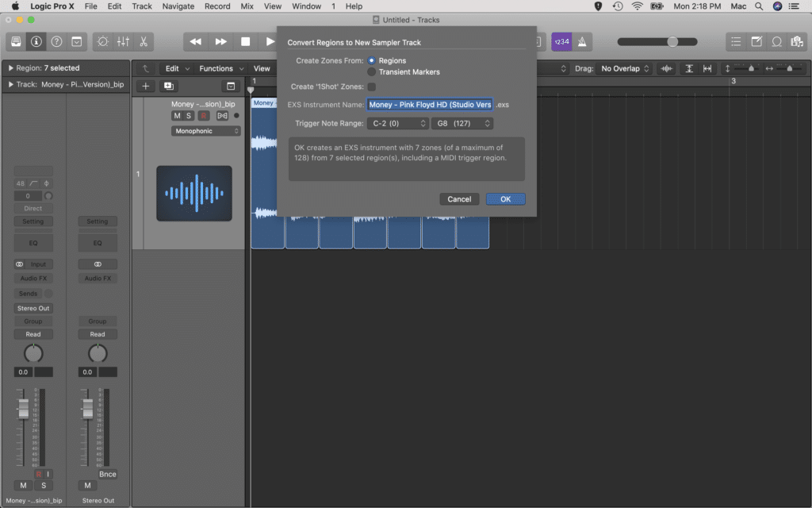Open the G8 (127) trigger note dropdown
The image size is (812, 508).
point(462,123)
